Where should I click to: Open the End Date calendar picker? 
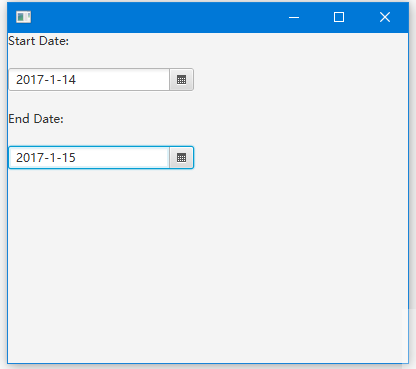point(181,158)
